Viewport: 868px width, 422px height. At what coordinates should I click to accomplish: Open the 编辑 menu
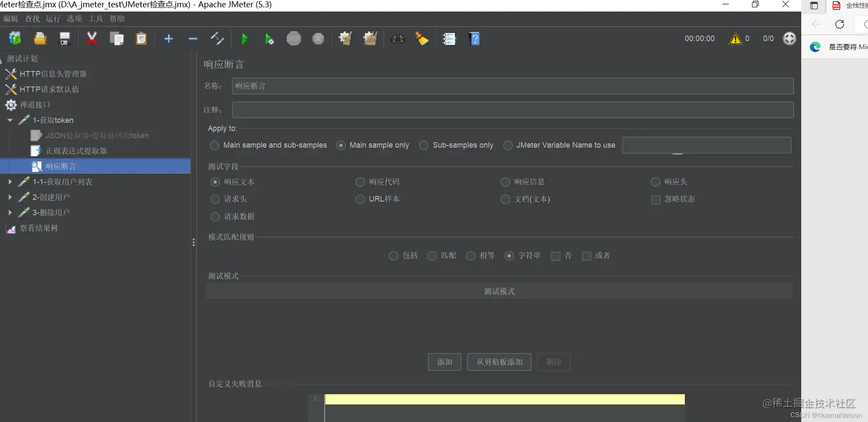11,18
